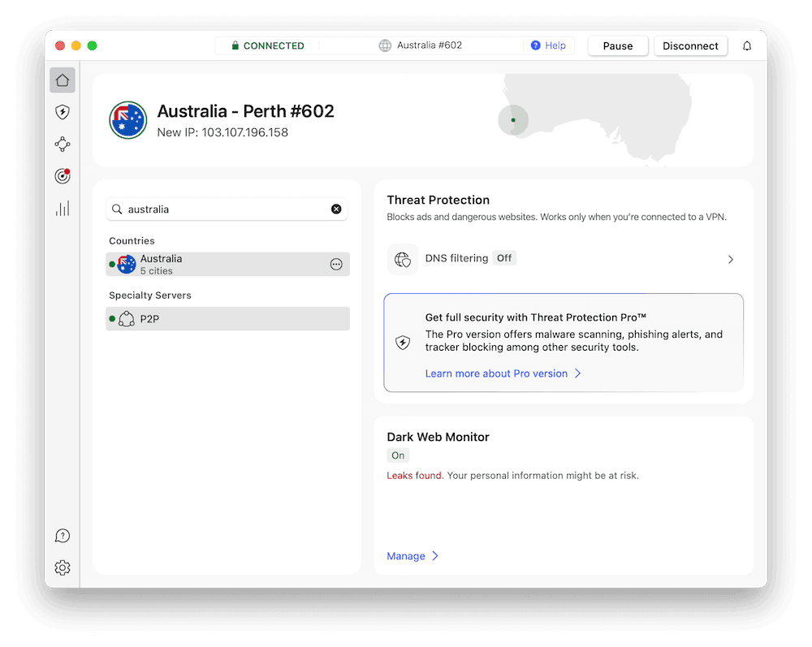Click chevron next to Manage
The width and height of the screenshot is (812, 647).
(435, 556)
